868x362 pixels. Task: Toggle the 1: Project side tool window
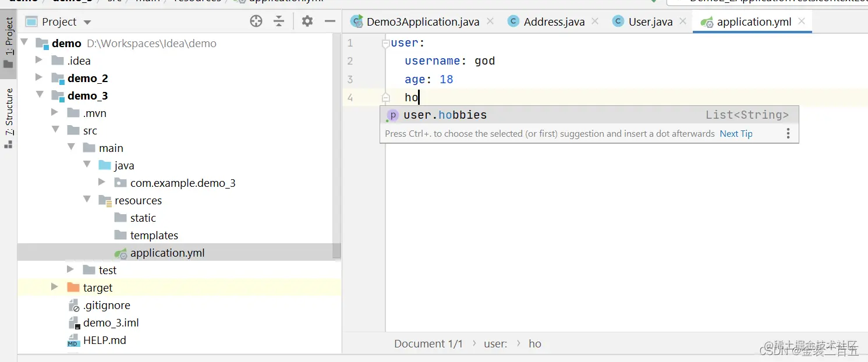pyautogui.click(x=9, y=44)
